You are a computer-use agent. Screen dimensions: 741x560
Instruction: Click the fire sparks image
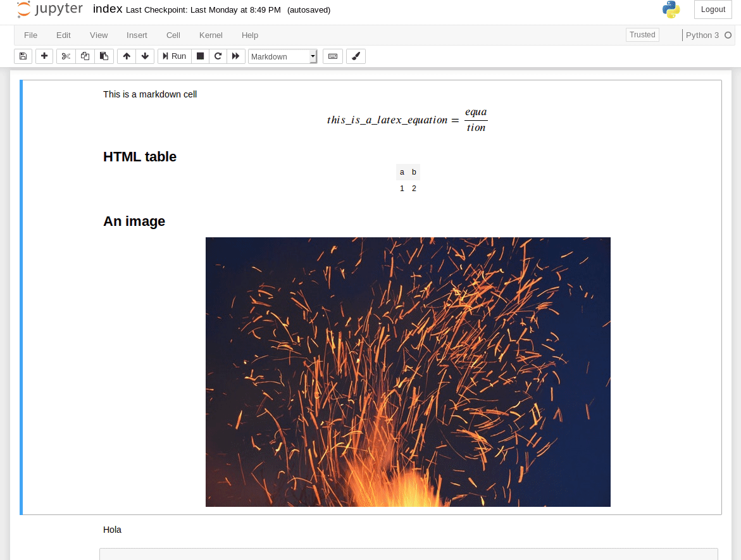click(408, 372)
